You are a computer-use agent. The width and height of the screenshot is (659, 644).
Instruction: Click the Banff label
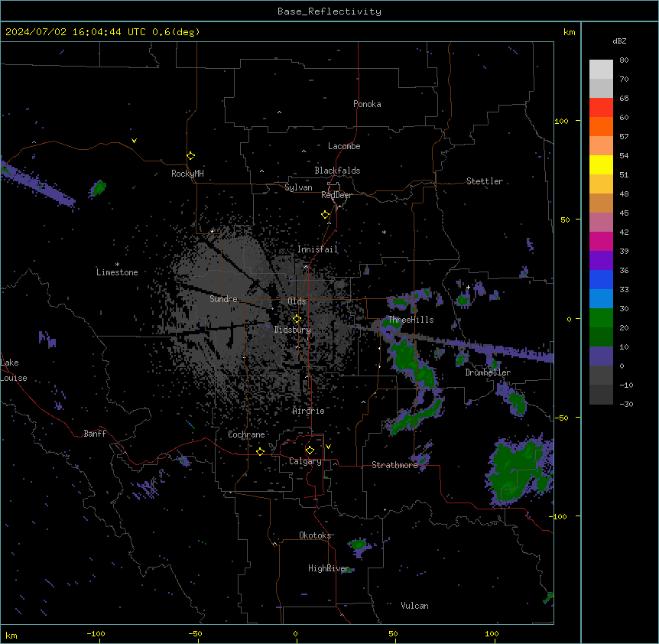point(95,434)
